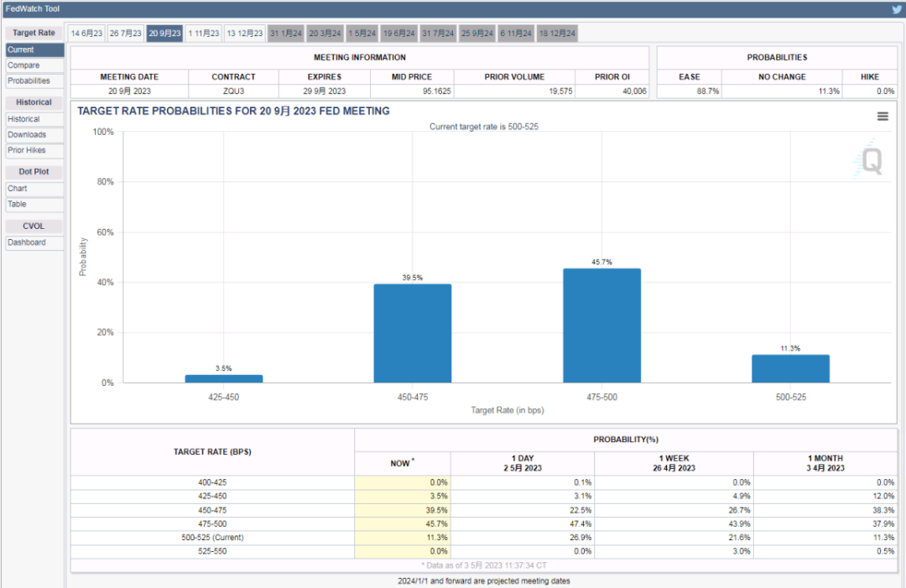Click the 450-475 bar labeled 39.5%
This screenshot has width=906, height=588.
pos(413,333)
